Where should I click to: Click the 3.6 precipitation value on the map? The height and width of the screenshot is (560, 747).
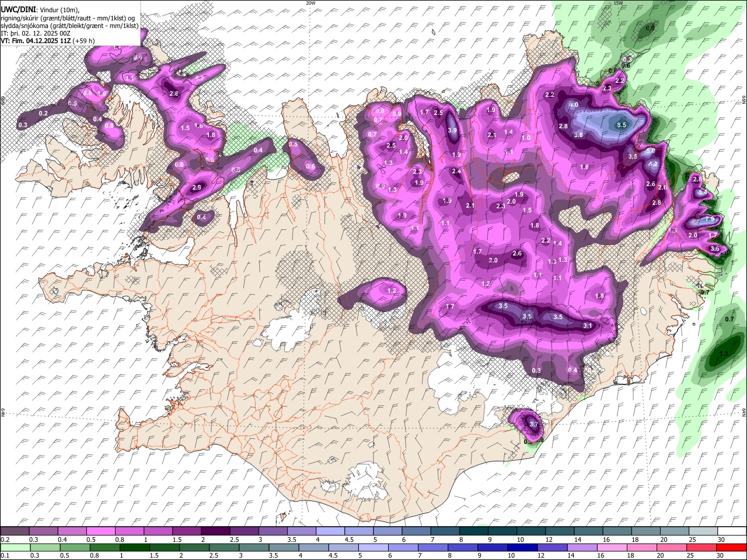click(x=715, y=249)
